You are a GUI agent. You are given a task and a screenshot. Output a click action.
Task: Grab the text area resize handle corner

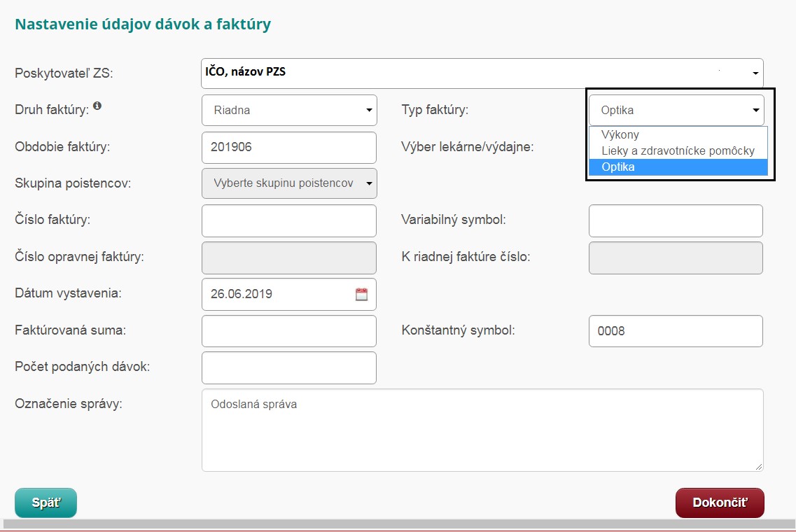759,467
